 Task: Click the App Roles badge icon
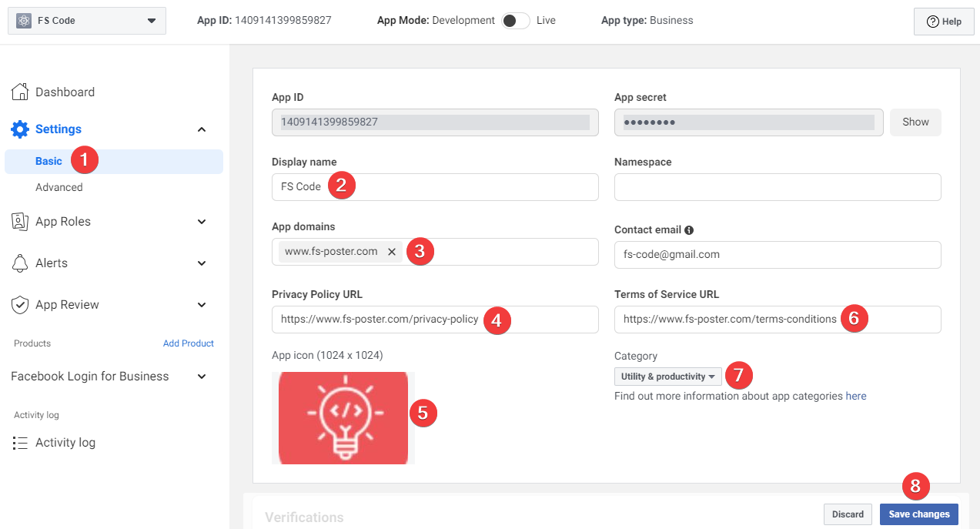click(x=20, y=222)
